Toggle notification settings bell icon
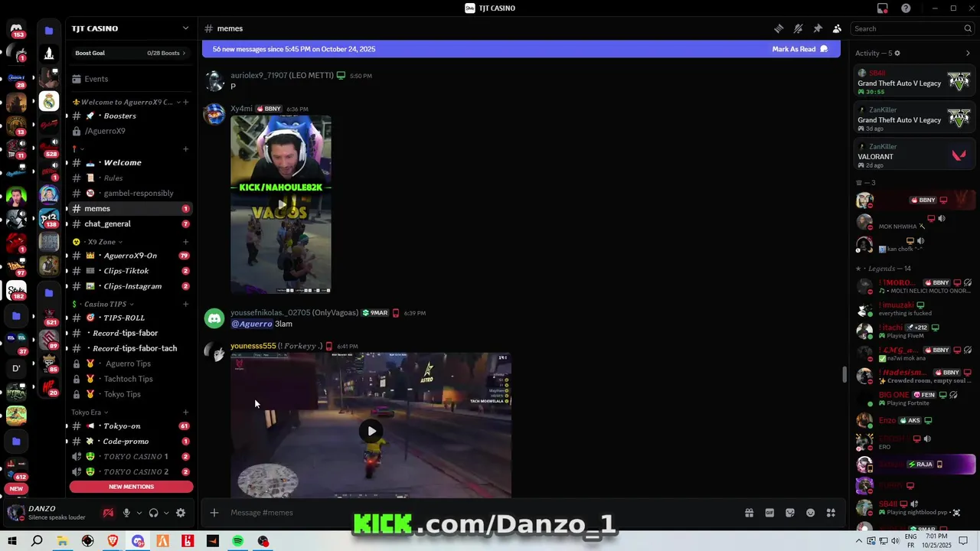This screenshot has height=551, width=980. pos(798,28)
